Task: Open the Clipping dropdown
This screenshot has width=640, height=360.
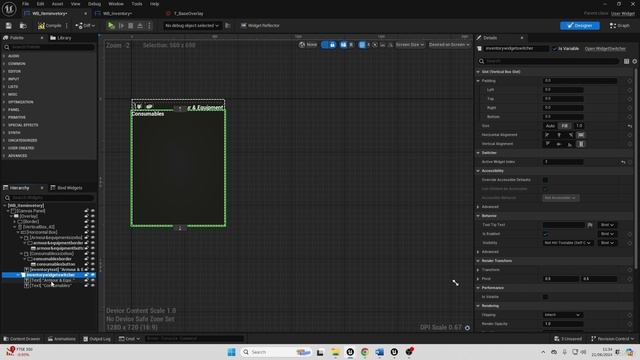Action: [562, 315]
